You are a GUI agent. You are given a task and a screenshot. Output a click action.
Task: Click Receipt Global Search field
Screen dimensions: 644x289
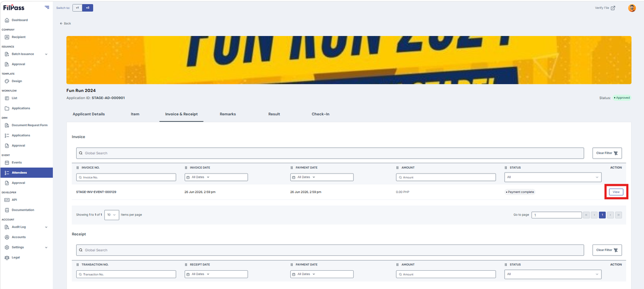(330, 250)
